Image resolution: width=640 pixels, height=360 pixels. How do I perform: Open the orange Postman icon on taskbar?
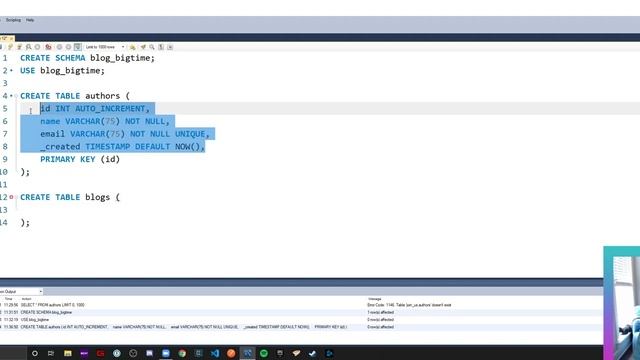(x=231, y=353)
